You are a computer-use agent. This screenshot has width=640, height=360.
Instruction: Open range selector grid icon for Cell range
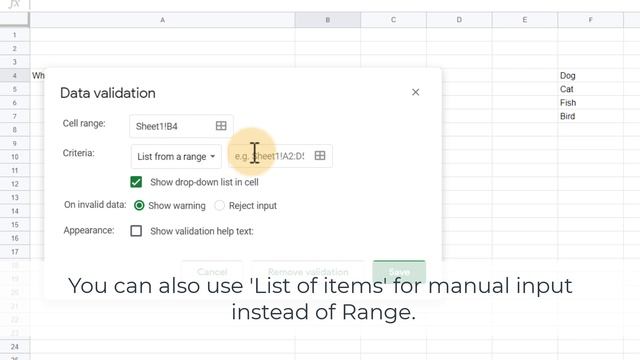[x=221, y=126]
